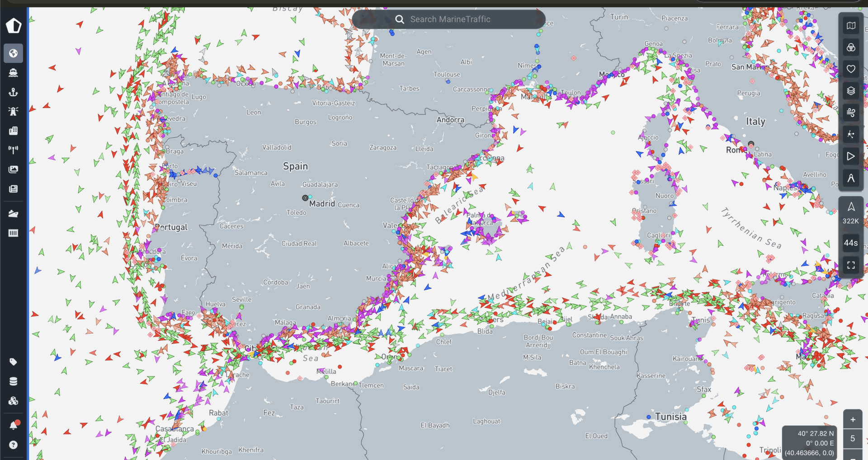Open the antenna stations icon
Image resolution: width=868 pixels, height=460 pixels.
pyautogui.click(x=13, y=150)
